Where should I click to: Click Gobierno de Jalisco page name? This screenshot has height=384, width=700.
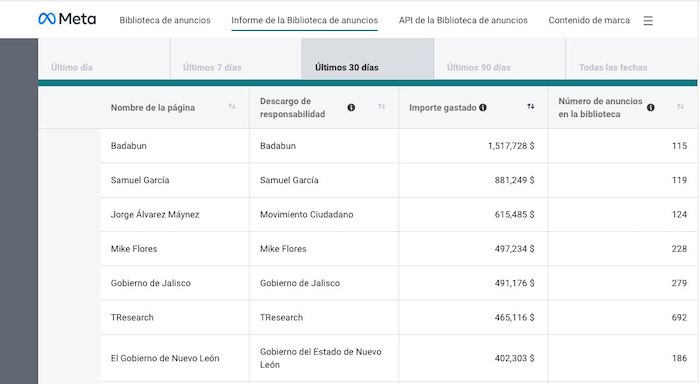coord(150,283)
